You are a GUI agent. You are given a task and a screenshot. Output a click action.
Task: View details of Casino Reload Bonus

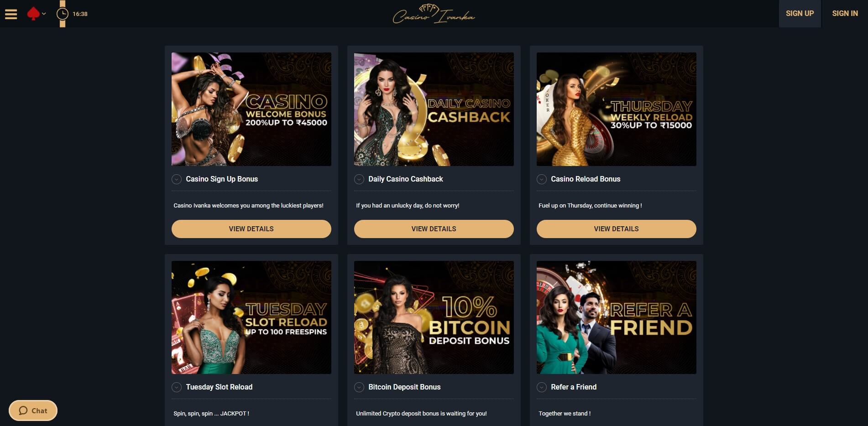617,229
